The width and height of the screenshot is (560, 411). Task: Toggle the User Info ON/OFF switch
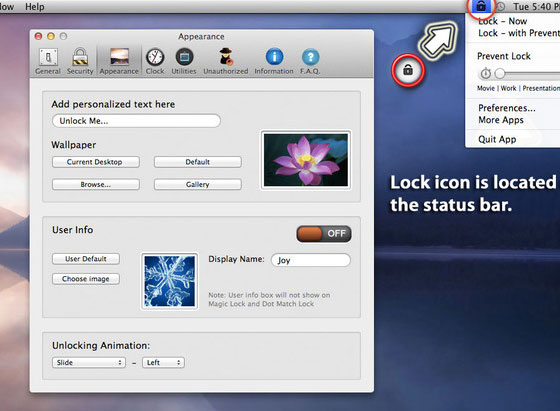click(x=324, y=234)
